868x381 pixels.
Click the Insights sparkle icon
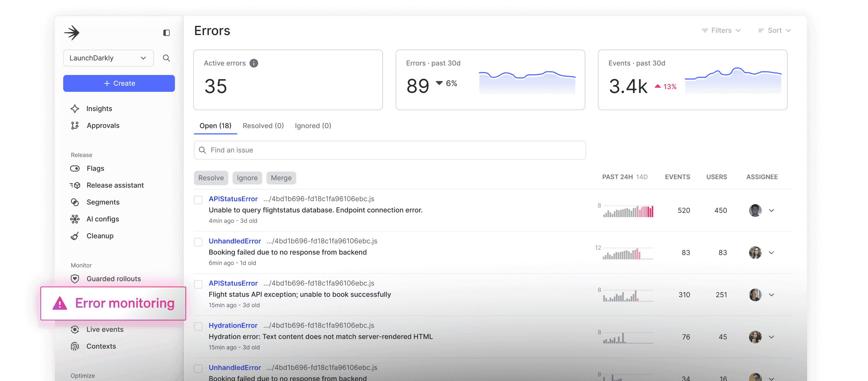pyautogui.click(x=75, y=109)
